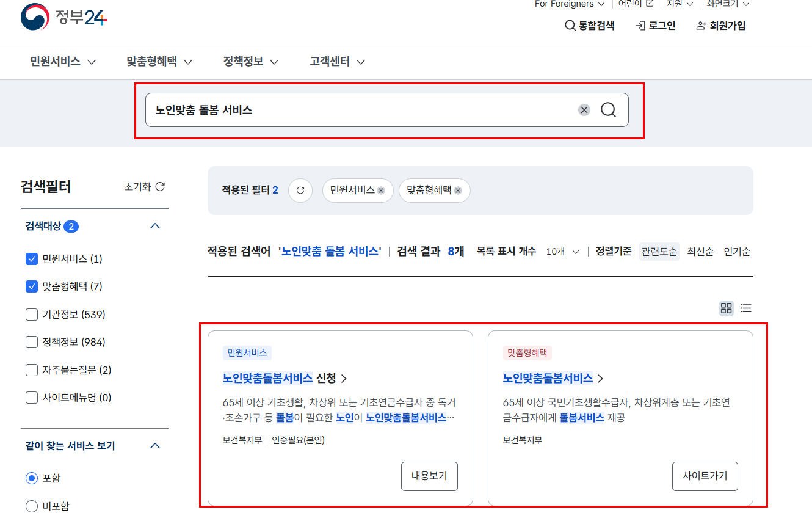The width and height of the screenshot is (812, 513).
Task: Enable the 기관정보 (539) checkbox
Action: point(31,314)
